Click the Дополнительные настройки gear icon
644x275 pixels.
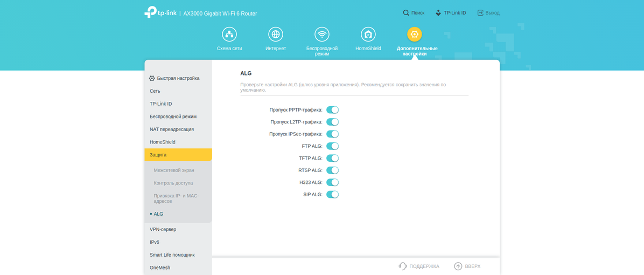click(414, 35)
